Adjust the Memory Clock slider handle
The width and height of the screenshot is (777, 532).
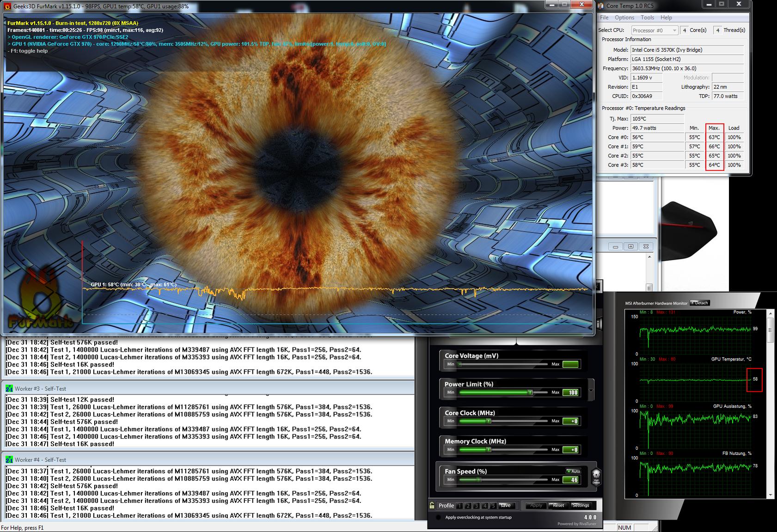488,450
